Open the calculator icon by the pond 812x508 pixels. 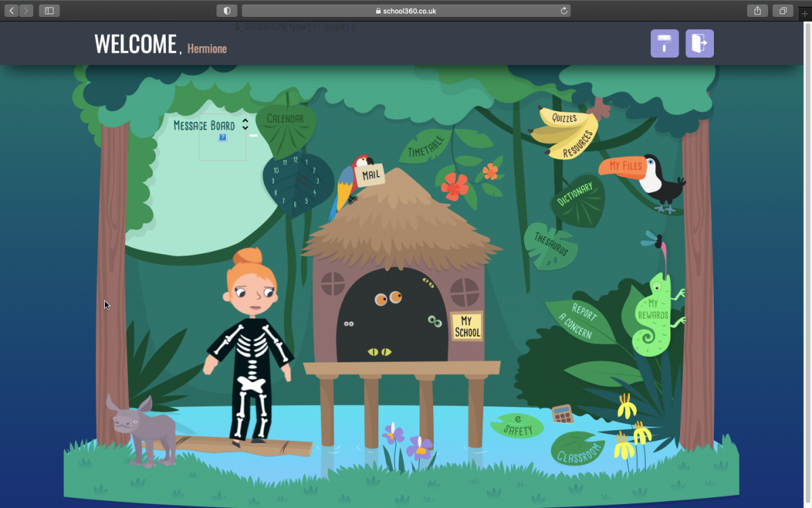[x=562, y=413]
